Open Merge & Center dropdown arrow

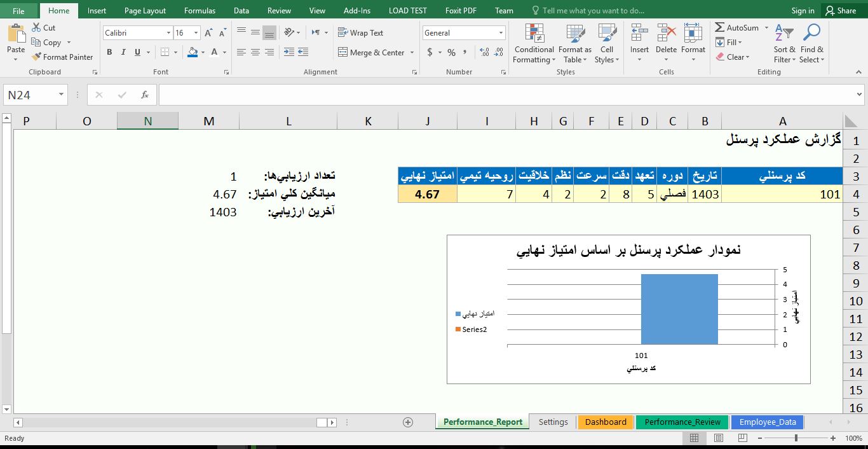click(412, 52)
